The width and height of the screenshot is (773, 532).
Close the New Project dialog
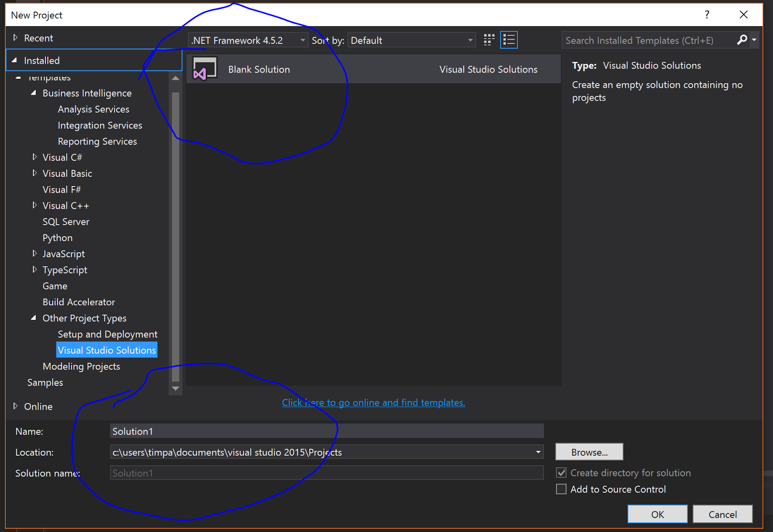click(744, 14)
